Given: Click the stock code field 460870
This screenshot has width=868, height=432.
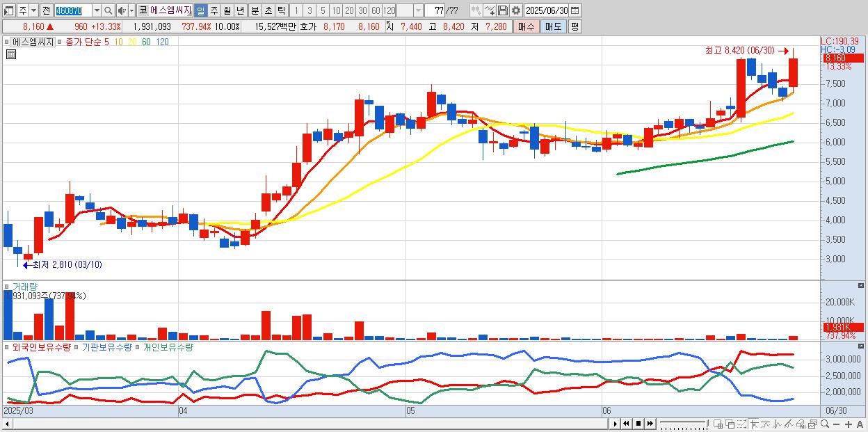Looking at the screenshot, I should pos(73,11).
